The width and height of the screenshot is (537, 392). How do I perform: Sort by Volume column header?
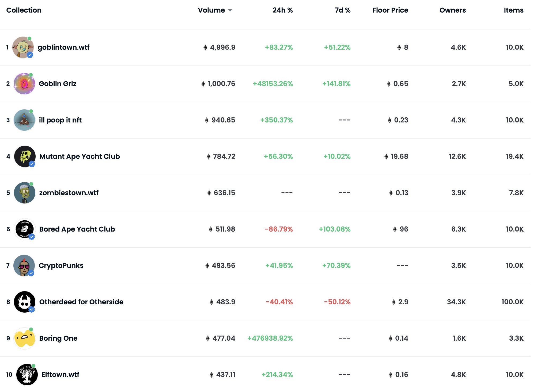tap(211, 10)
